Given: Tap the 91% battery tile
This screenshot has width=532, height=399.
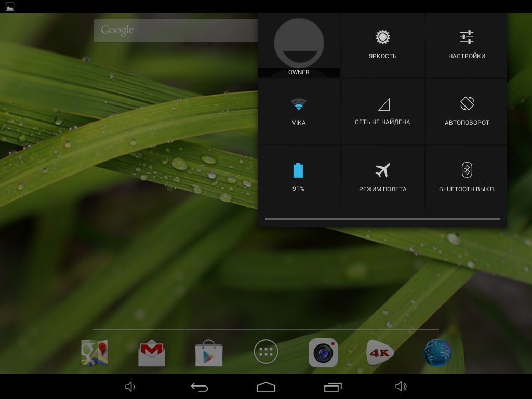Looking at the screenshot, I should pos(299,177).
